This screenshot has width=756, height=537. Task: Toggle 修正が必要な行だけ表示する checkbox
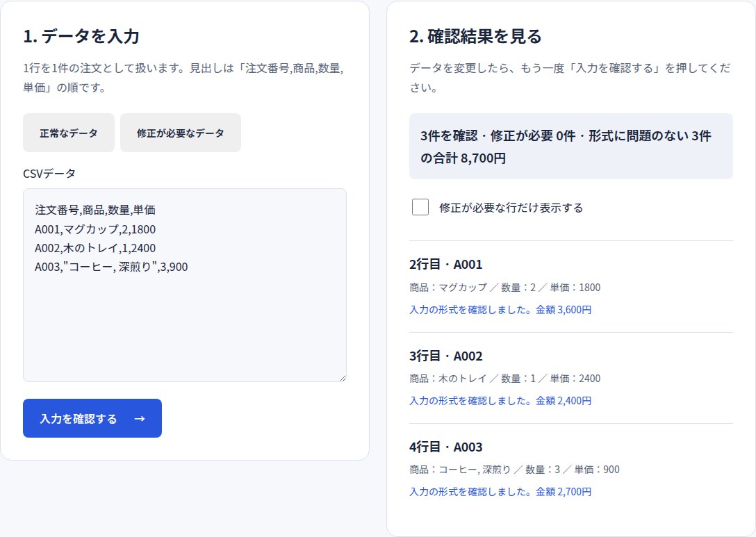[420, 207]
